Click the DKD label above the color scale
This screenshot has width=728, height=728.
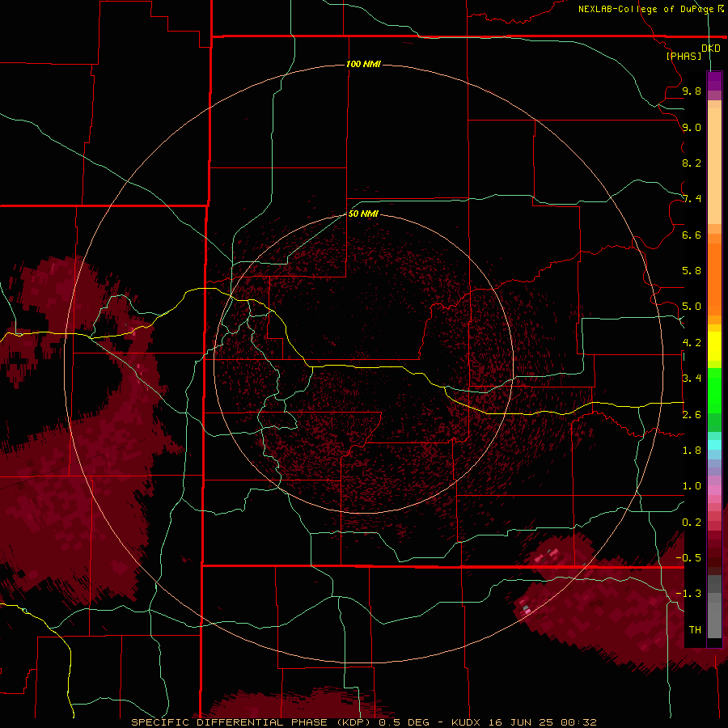coord(711,49)
